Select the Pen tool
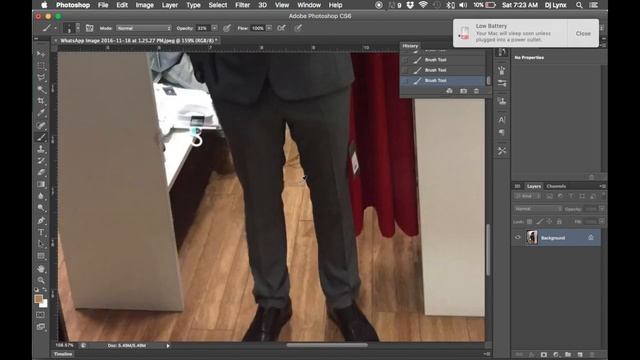The image size is (640, 360). pos(41,220)
